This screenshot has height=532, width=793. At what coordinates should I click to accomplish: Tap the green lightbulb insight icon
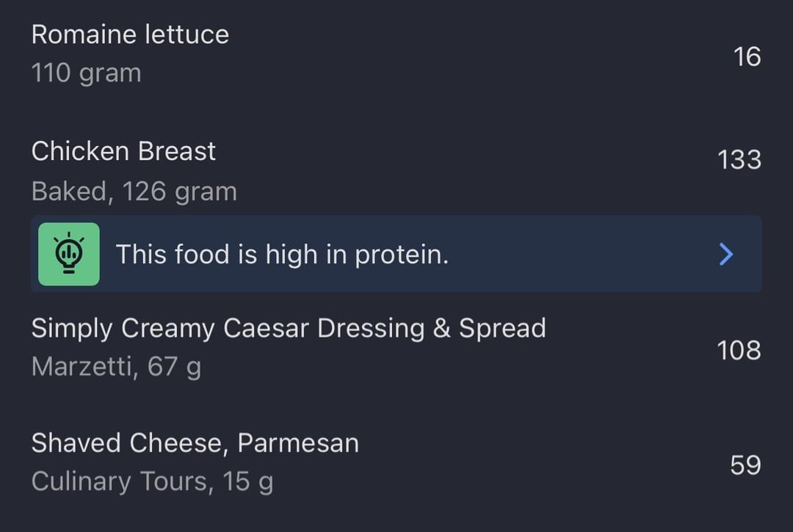(69, 254)
